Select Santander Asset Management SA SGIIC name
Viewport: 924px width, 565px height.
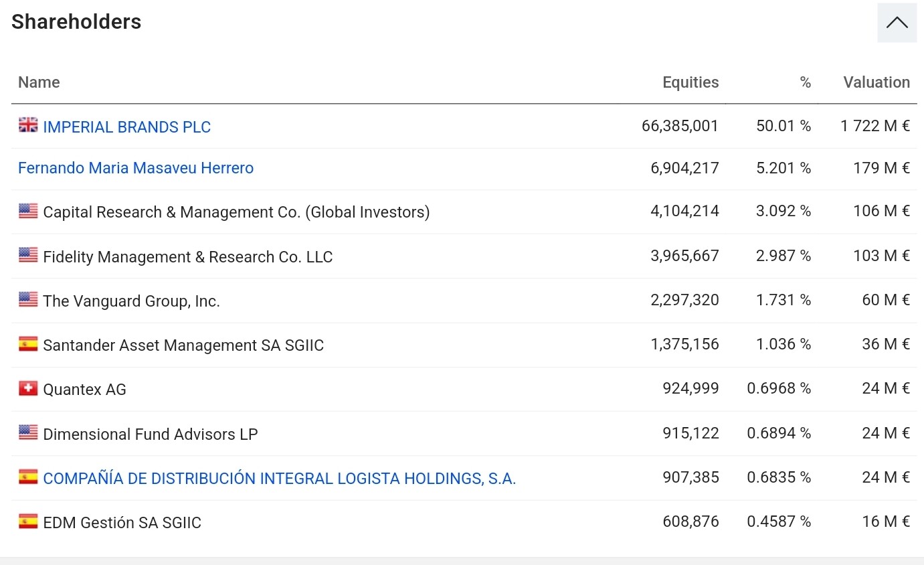(x=183, y=345)
